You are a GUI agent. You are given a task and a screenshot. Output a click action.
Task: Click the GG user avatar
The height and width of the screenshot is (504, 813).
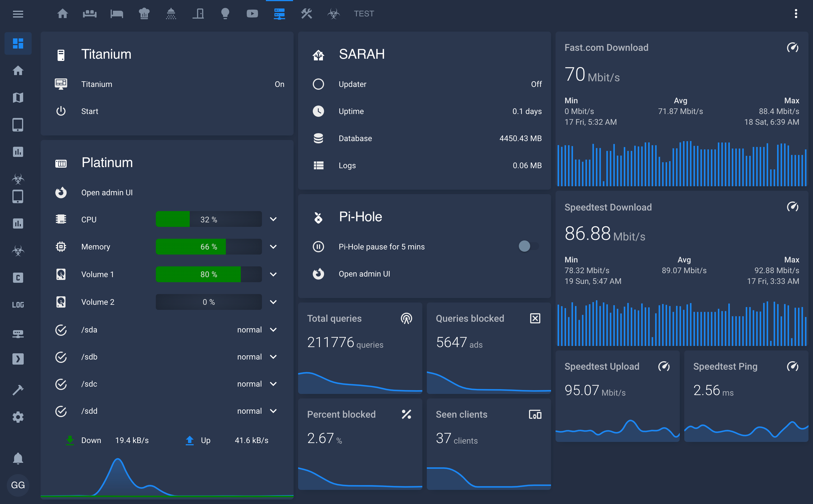coord(18,485)
